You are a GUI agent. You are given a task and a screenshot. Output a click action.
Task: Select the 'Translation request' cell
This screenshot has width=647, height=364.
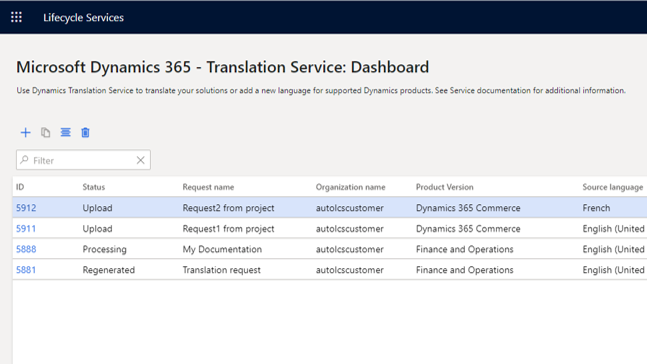(222, 270)
